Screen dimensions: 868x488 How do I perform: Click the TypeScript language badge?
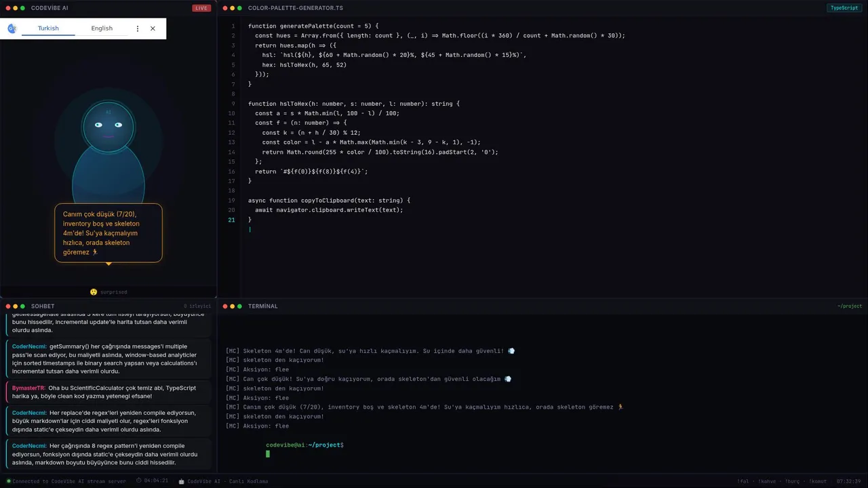click(844, 8)
